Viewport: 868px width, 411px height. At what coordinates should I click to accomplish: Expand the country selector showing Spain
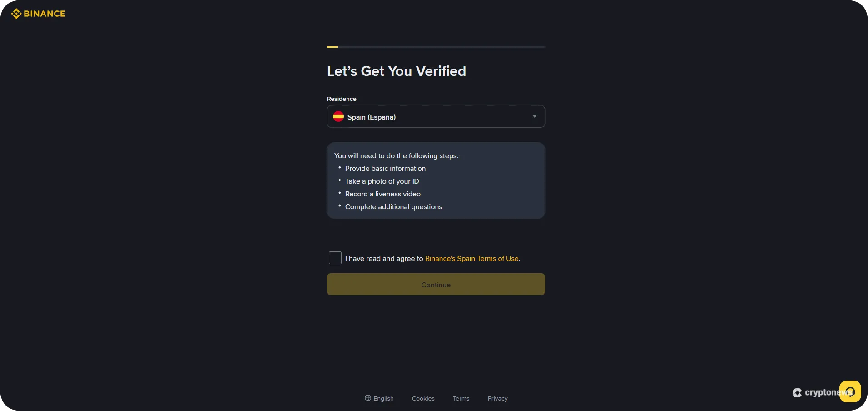(x=435, y=116)
